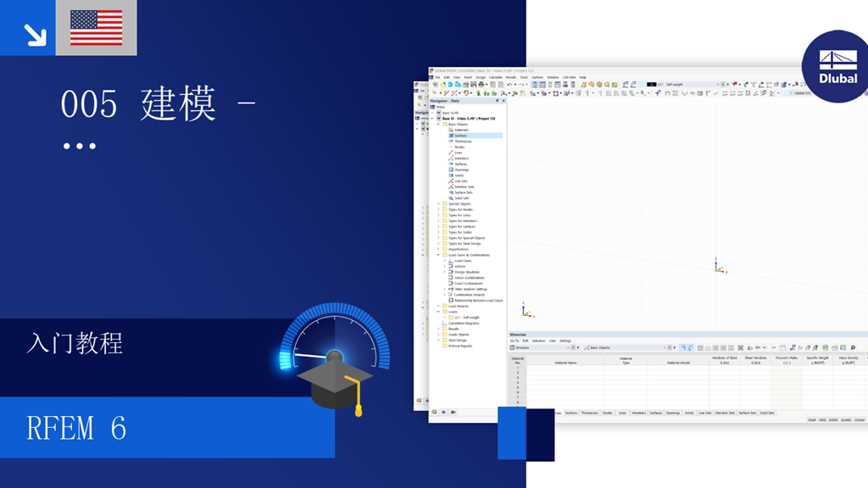Screen dimensions: 868x488
Task: Click the Undo arrow in the toolbar
Action: [509, 85]
